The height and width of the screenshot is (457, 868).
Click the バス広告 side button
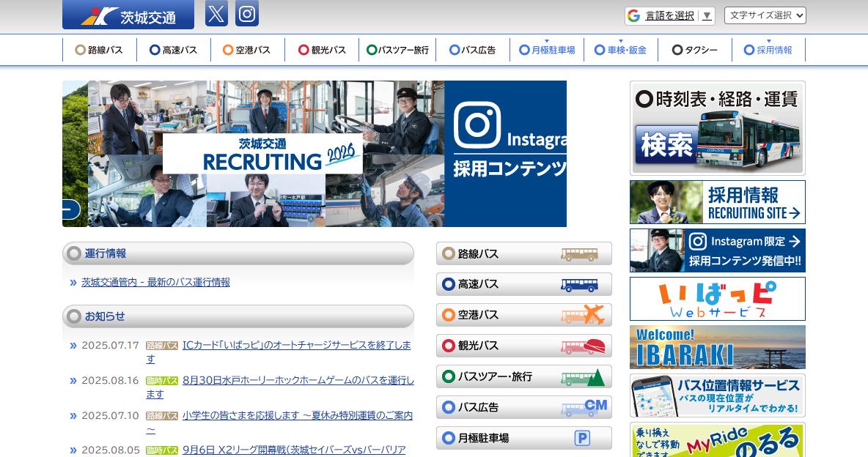coord(523,407)
